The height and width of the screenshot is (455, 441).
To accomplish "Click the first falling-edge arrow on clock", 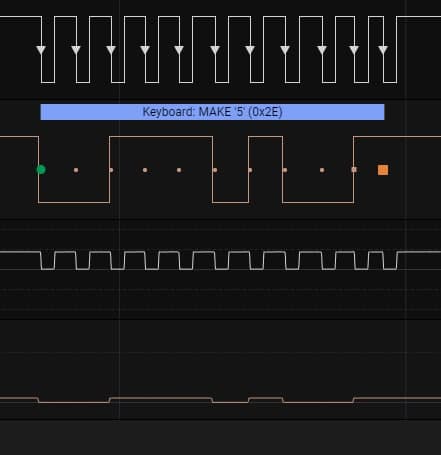I will 41,50.
